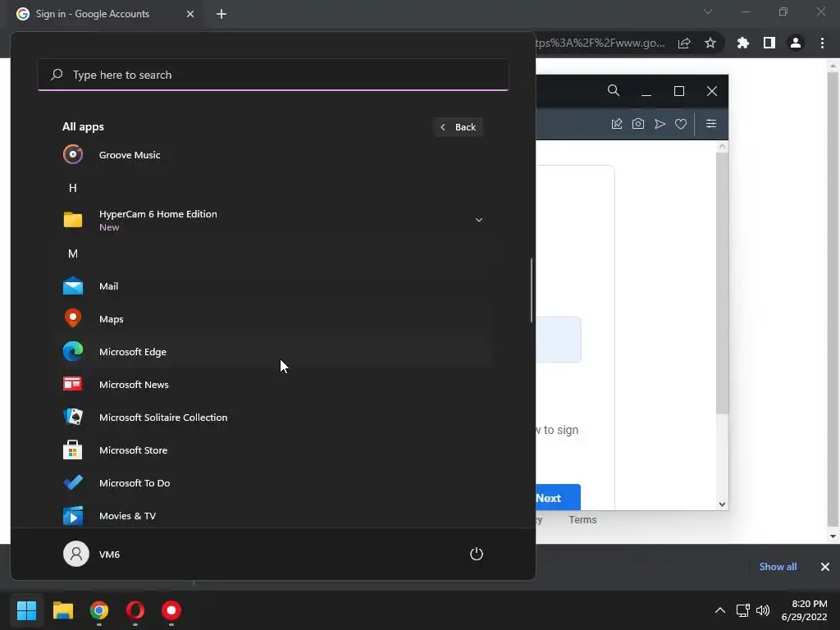Launch Microsoft Solitaire Collection
The height and width of the screenshot is (630, 840).
click(x=272, y=418)
